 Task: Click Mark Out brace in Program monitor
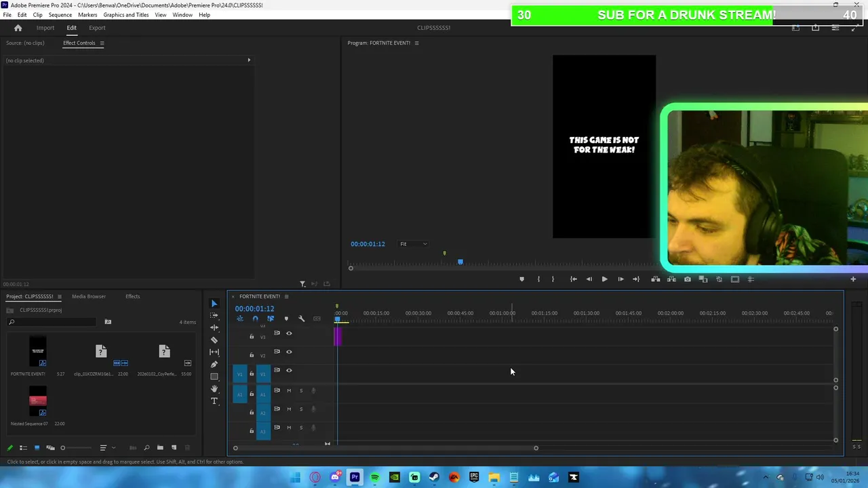[x=553, y=279]
